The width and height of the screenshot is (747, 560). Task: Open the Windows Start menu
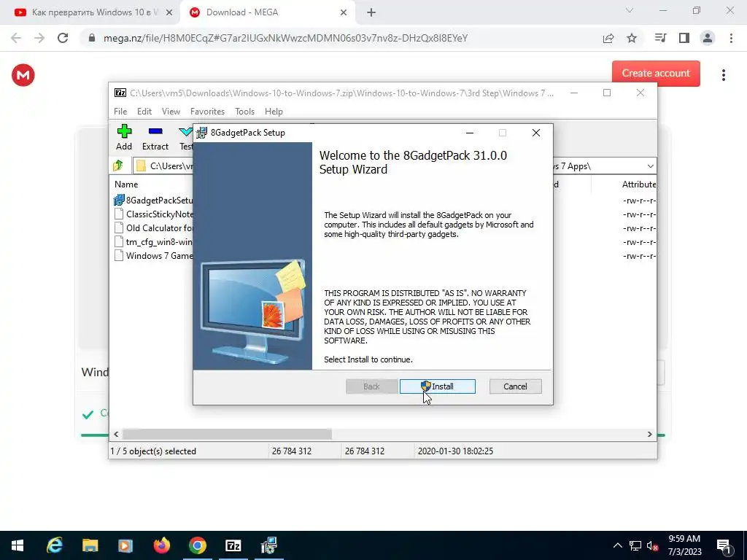click(x=18, y=545)
